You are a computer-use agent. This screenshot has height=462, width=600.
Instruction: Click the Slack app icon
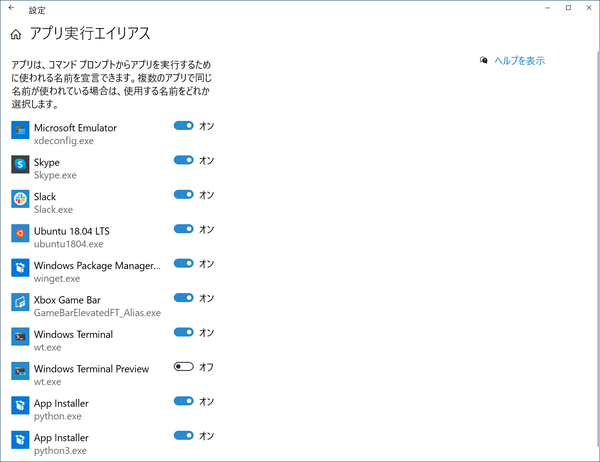[20, 199]
